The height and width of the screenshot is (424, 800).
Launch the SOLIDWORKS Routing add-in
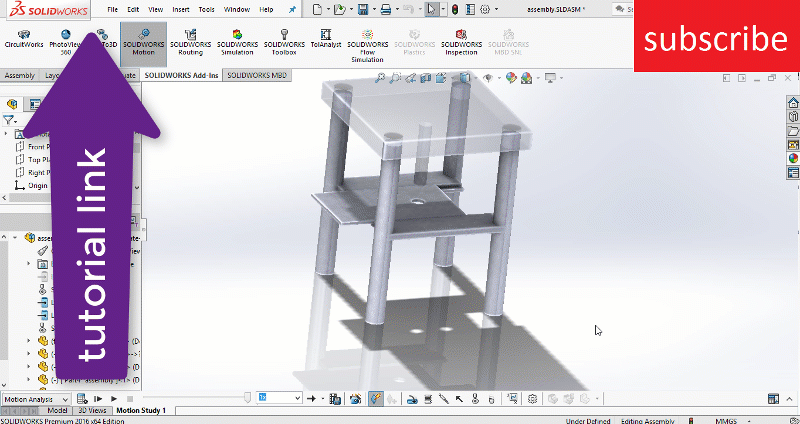pyautogui.click(x=190, y=43)
